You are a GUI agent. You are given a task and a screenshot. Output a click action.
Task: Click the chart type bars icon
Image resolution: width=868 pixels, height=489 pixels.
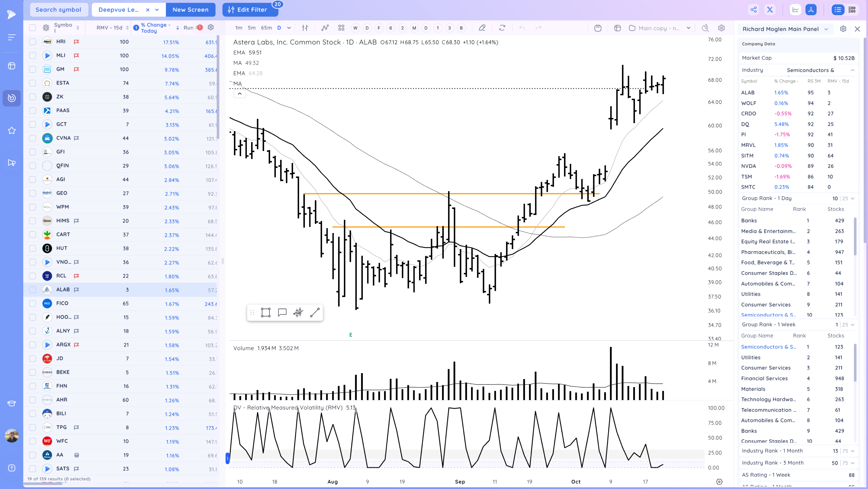[x=305, y=28]
